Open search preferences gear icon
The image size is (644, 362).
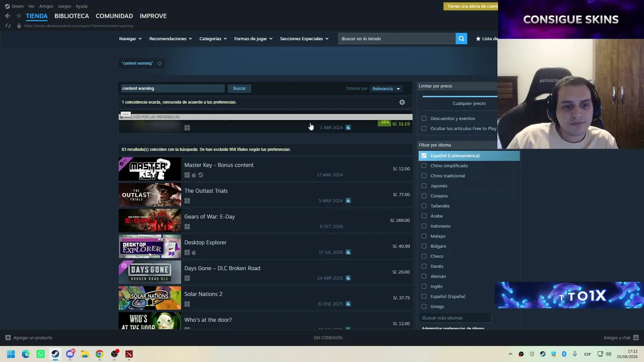point(402,102)
